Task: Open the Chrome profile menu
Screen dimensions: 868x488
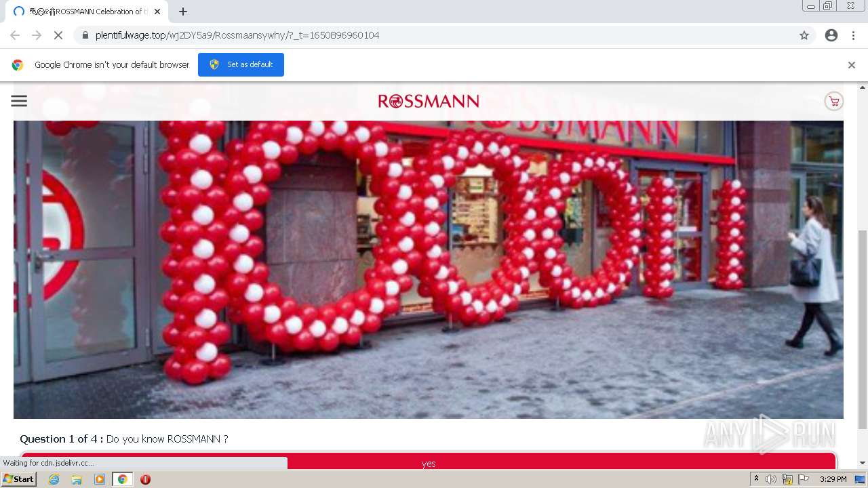Action: [831, 35]
